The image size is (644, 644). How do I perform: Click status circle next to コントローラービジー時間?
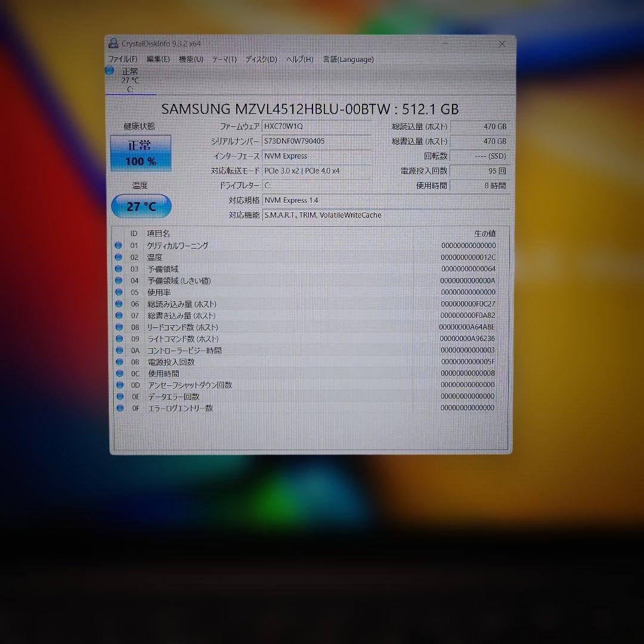coord(119,351)
